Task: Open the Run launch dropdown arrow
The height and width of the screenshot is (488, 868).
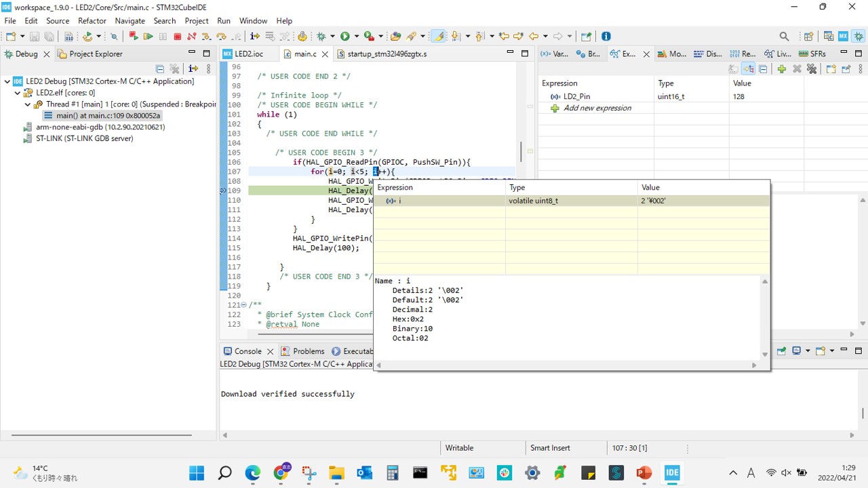Action: (357, 36)
